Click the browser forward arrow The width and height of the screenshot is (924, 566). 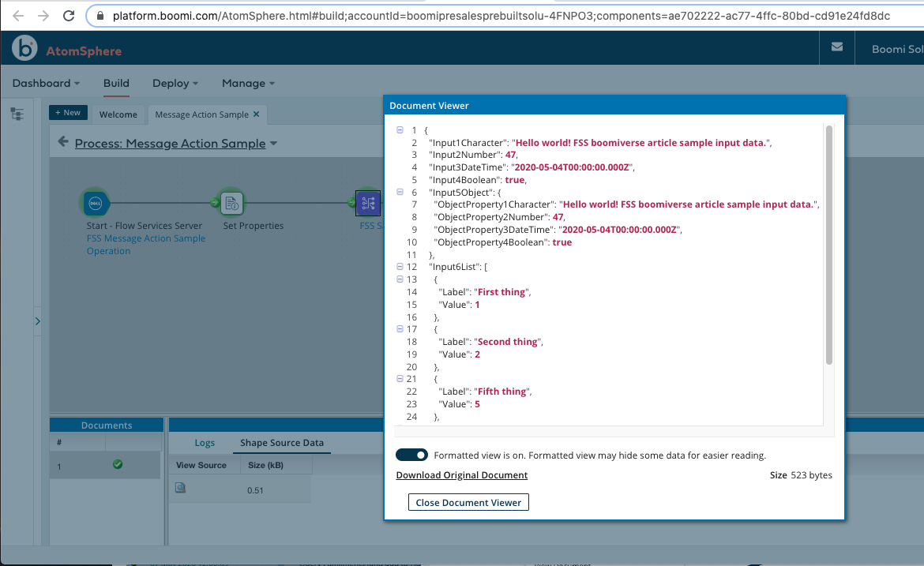coord(43,16)
